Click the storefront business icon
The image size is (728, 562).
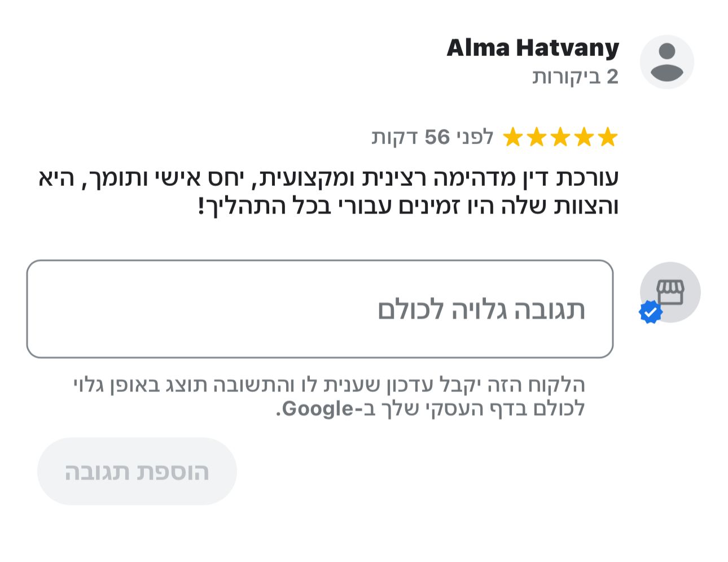click(x=670, y=291)
